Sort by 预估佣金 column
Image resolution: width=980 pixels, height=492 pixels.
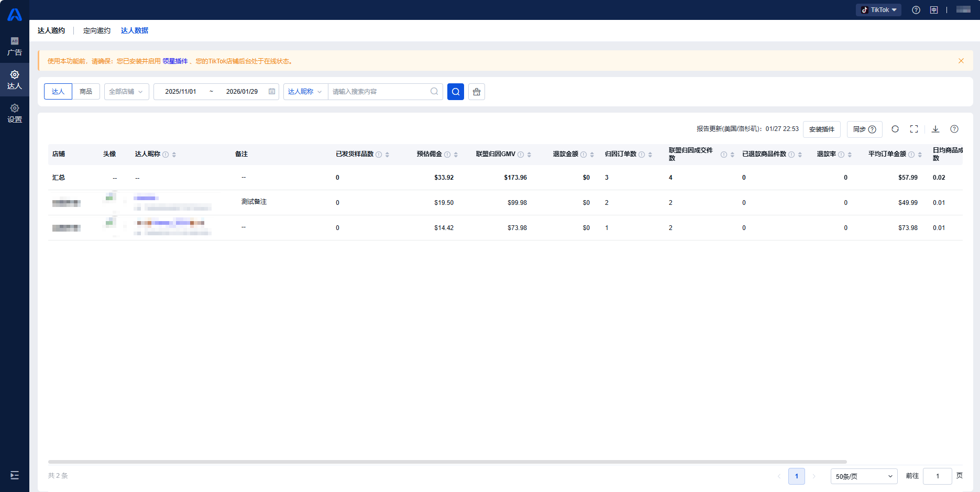click(456, 155)
